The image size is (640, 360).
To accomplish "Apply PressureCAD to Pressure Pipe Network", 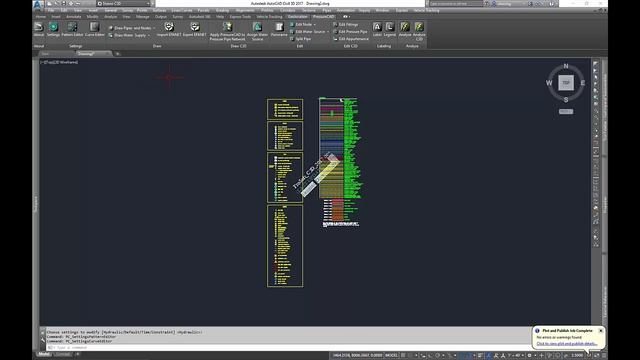I will click(227, 31).
